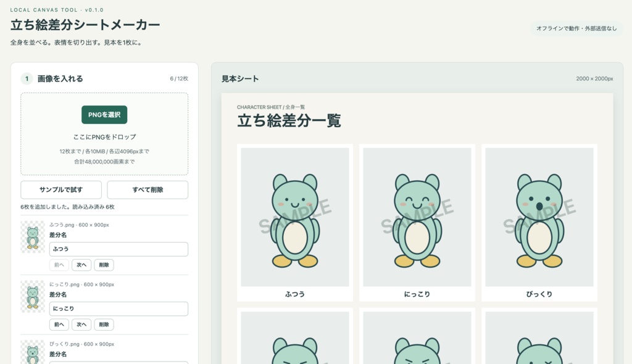
Task: Click 次へ for にっこり.png
Action: tap(81, 325)
